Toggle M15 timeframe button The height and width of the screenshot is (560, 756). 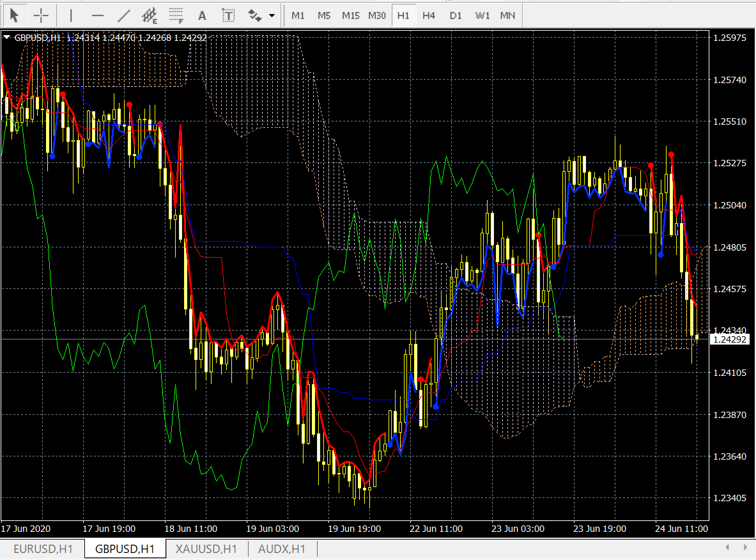[x=350, y=15]
